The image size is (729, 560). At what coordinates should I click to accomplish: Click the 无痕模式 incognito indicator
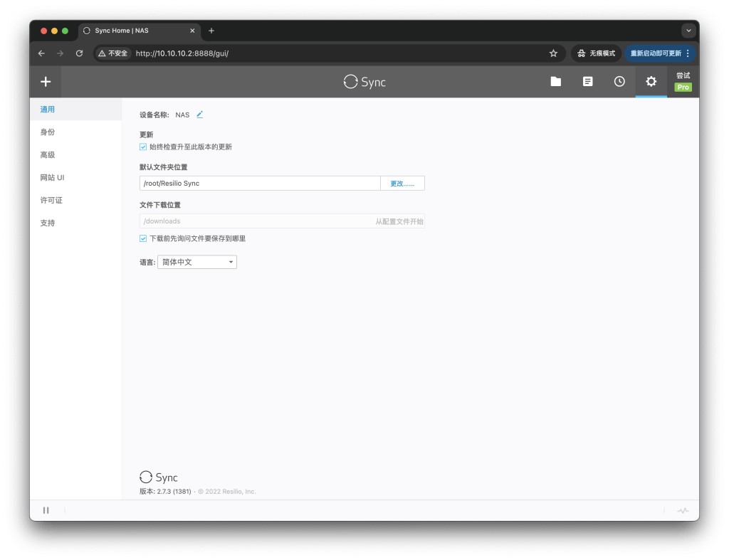click(596, 53)
